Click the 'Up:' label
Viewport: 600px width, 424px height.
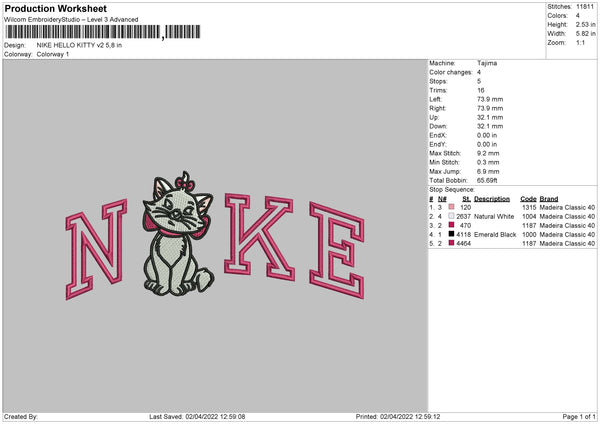(434, 117)
